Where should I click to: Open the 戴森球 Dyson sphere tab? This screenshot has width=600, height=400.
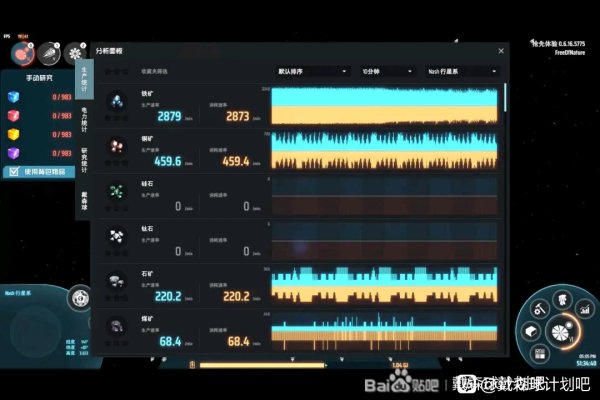(83, 199)
